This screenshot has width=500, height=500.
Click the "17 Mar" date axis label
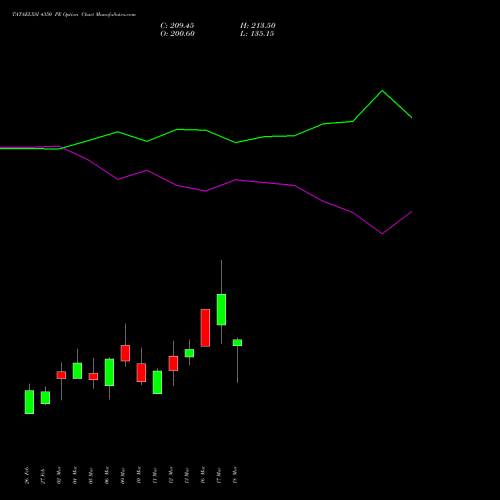(219, 475)
